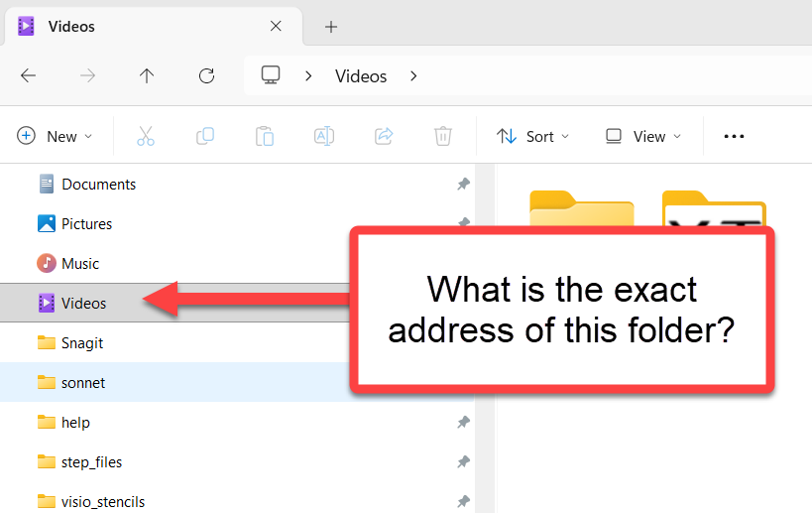Select the Videos window tab
The width and height of the screenshot is (812, 513).
click(154, 26)
